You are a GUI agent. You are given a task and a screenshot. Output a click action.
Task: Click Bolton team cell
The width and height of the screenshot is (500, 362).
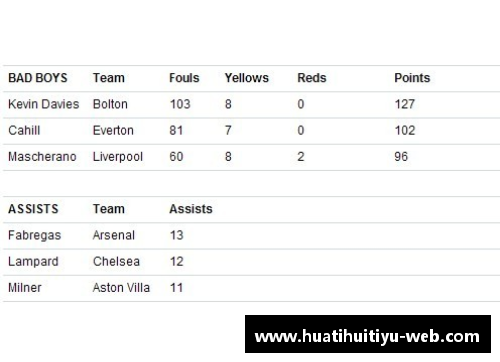click(x=110, y=104)
